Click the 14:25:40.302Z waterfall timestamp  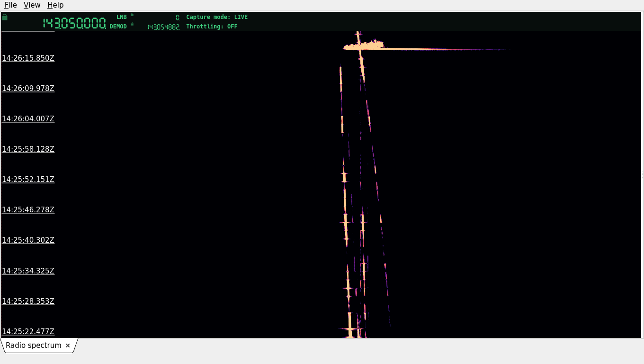[x=28, y=240]
